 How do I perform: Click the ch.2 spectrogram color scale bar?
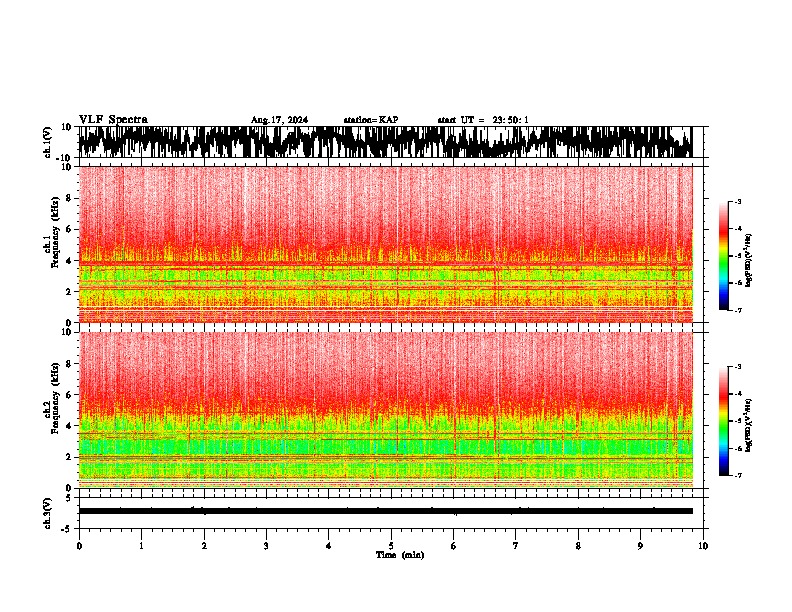[x=723, y=421]
